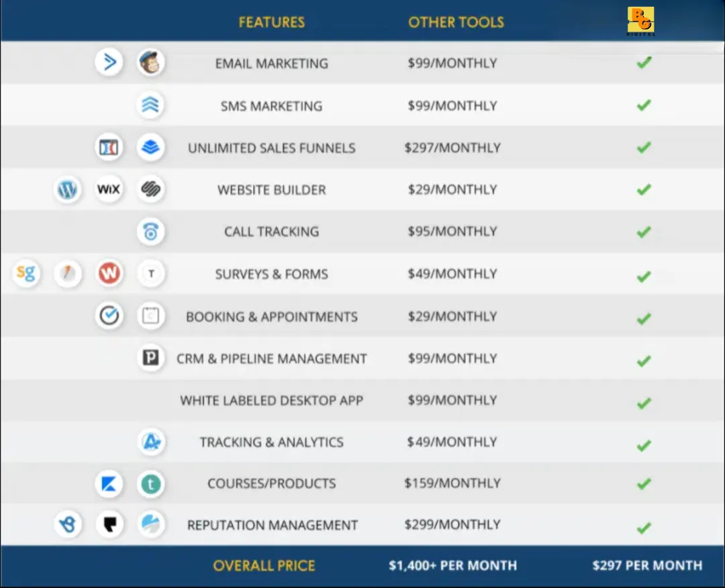The height and width of the screenshot is (588, 725).
Task: Click the TRACKING & ANALYTICS label
Action: [272, 442]
